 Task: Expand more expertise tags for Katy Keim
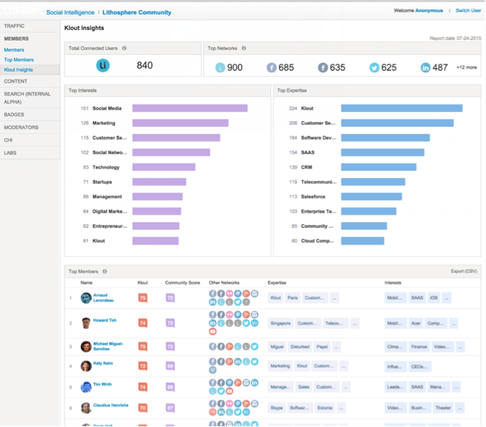point(344,366)
